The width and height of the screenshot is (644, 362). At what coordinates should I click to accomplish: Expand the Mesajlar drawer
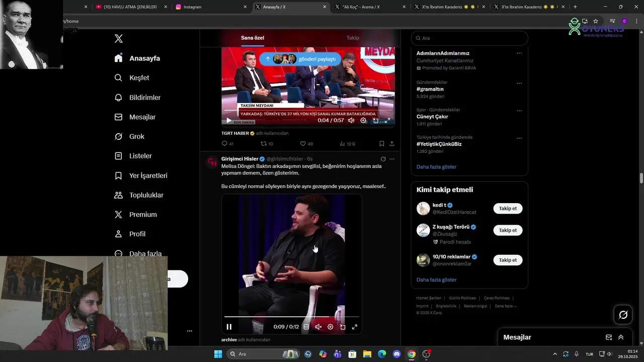click(621, 337)
